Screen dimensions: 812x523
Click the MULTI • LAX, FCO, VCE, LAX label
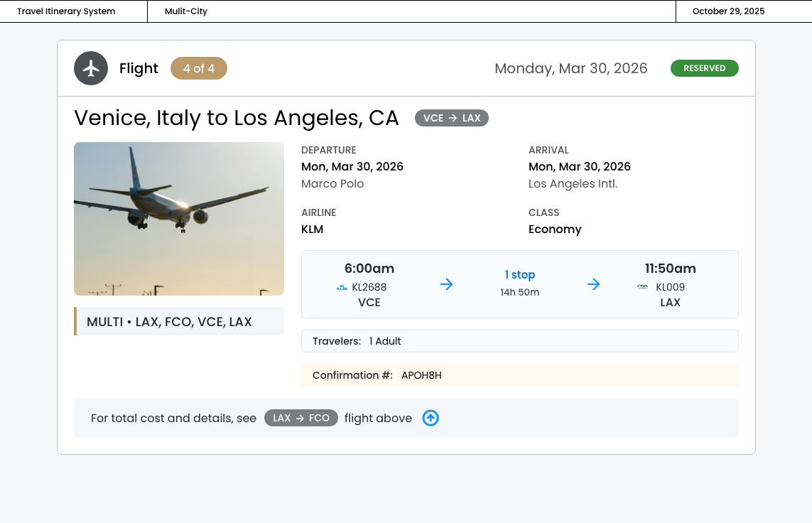[x=169, y=322]
